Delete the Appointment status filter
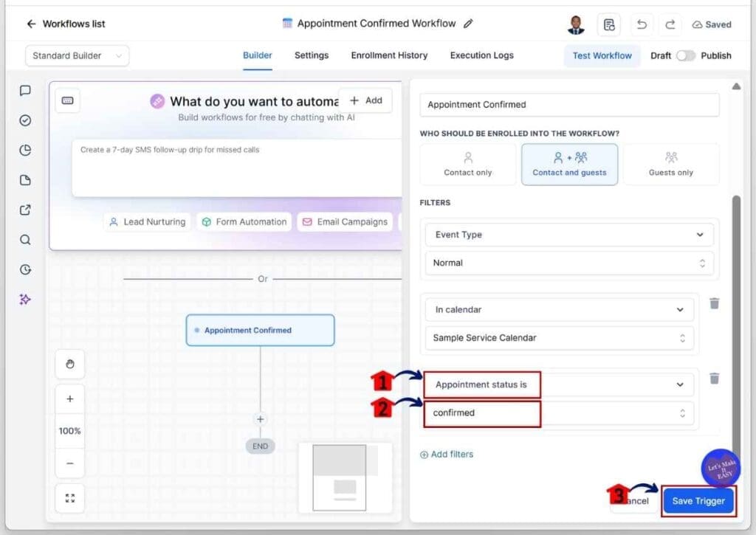This screenshot has height=535, width=756. [x=715, y=379]
